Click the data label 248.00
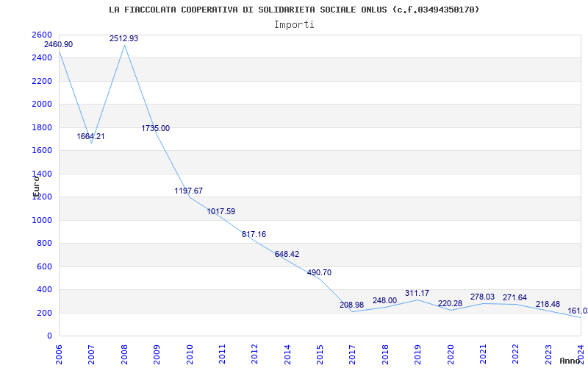The image size is (588, 368). (x=384, y=300)
